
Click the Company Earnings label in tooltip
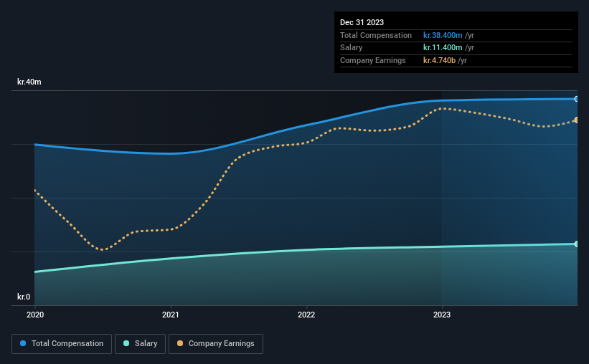pos(372,60)
